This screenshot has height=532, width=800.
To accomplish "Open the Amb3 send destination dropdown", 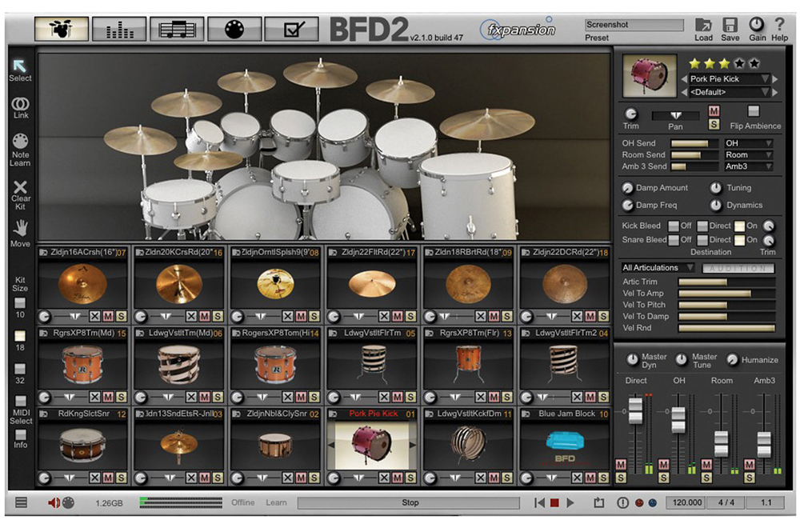I will pos(749,166).
